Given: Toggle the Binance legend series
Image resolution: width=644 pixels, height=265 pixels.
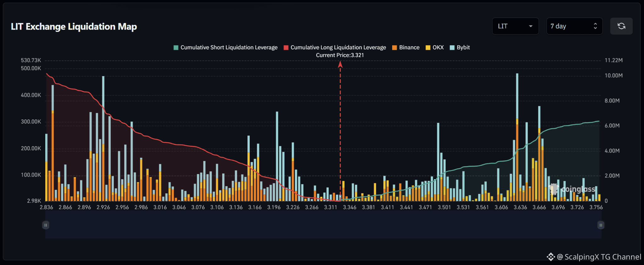Looking at the screenshot, I should [x=406, y=47].
